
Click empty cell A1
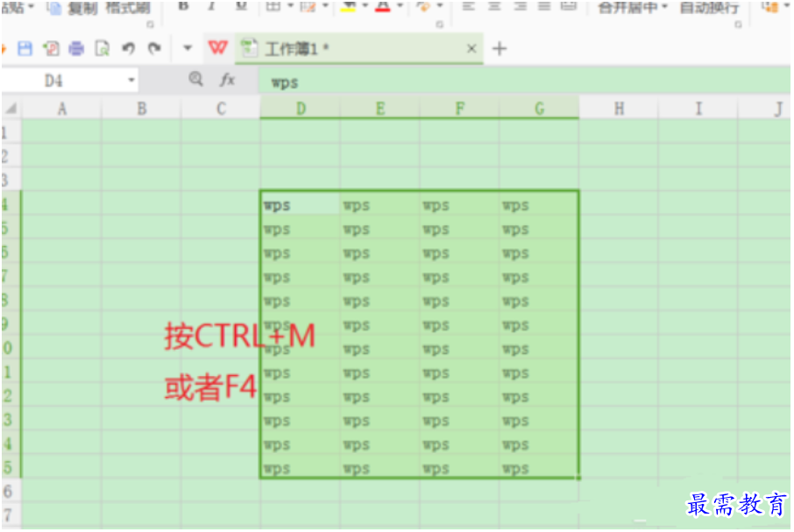click(x=61, y=132)
